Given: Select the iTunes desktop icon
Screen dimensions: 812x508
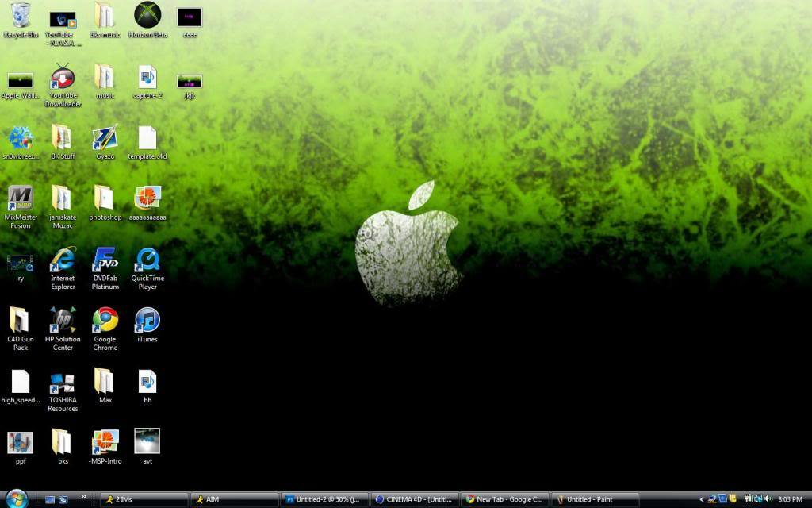Looking at the screenshot, I should (x=147, y=321).
